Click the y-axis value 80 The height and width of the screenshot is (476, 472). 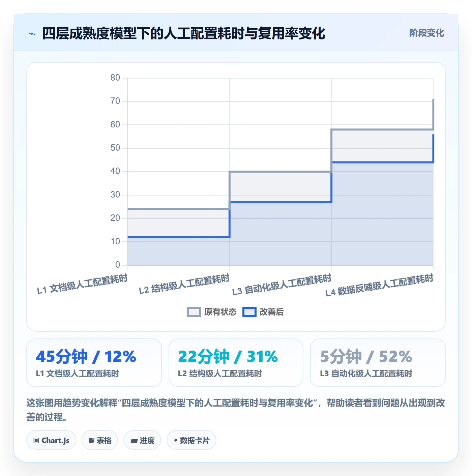coord(115,78)
